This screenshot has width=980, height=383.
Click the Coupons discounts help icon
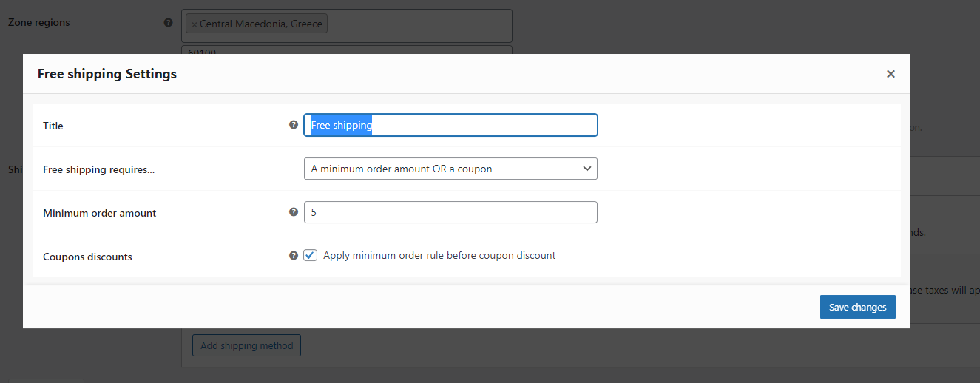point(294,256)
